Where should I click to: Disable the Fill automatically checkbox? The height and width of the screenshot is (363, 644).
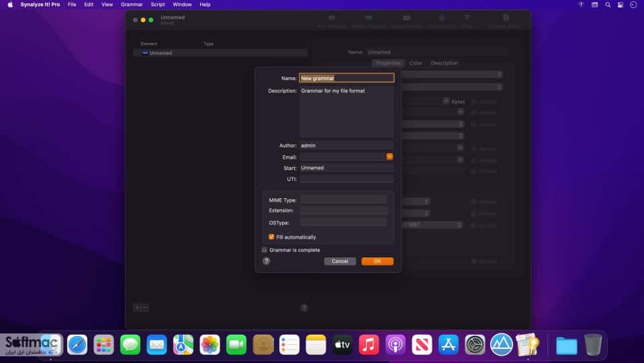click(271, 237)
